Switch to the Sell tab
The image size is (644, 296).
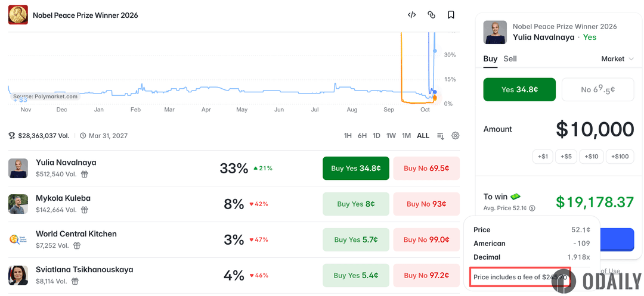coord(510,58)
